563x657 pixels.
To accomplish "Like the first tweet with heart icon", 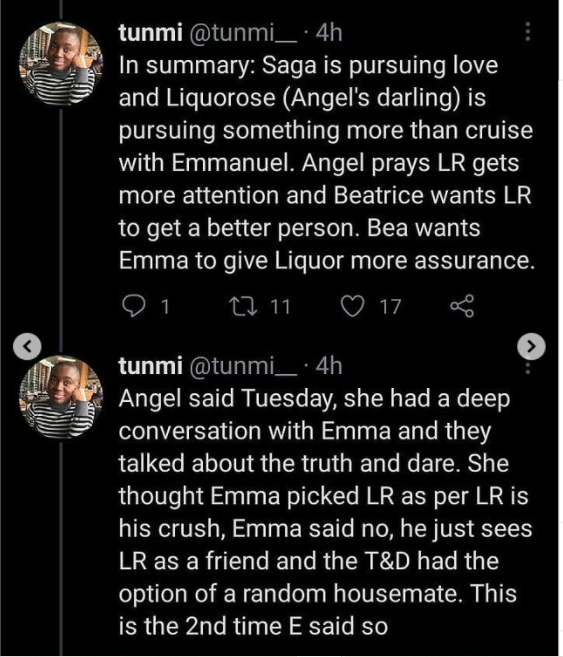I will point(352,306).
